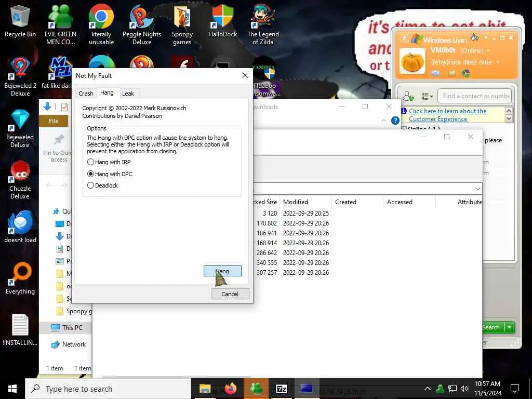This screenshot has height=399, width=532.
Task: Switch to the Not My Fault taskbar button
Action: pos(307,389)
